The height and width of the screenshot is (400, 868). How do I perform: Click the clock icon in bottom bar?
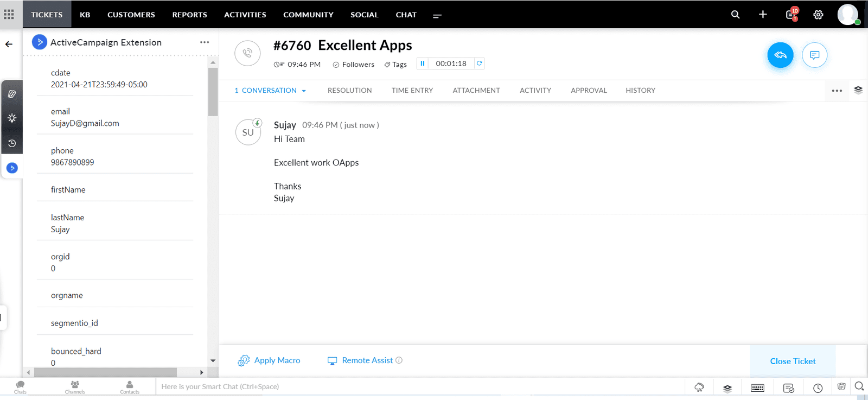tap(818, 388)
